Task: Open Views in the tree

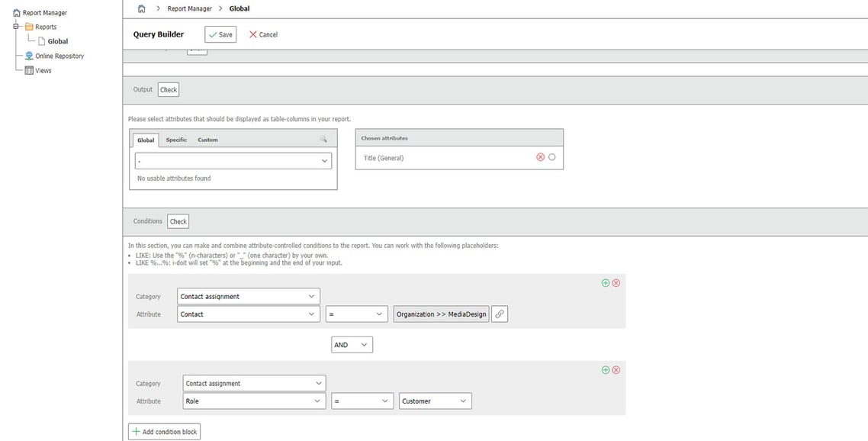Action: [x=43, y=70]
